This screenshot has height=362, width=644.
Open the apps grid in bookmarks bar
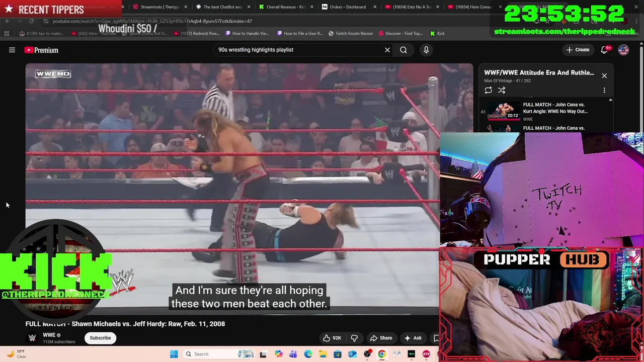tap(7, 33)
